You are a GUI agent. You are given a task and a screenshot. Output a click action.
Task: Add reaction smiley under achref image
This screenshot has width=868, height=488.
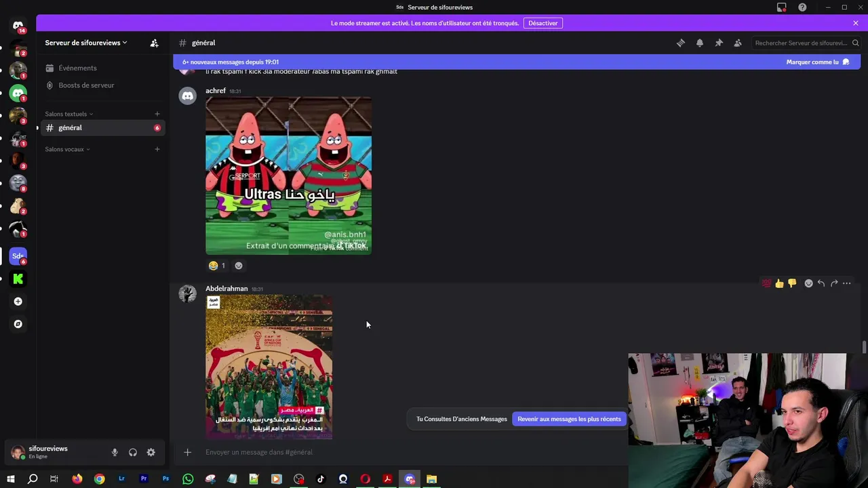(238, 266)
